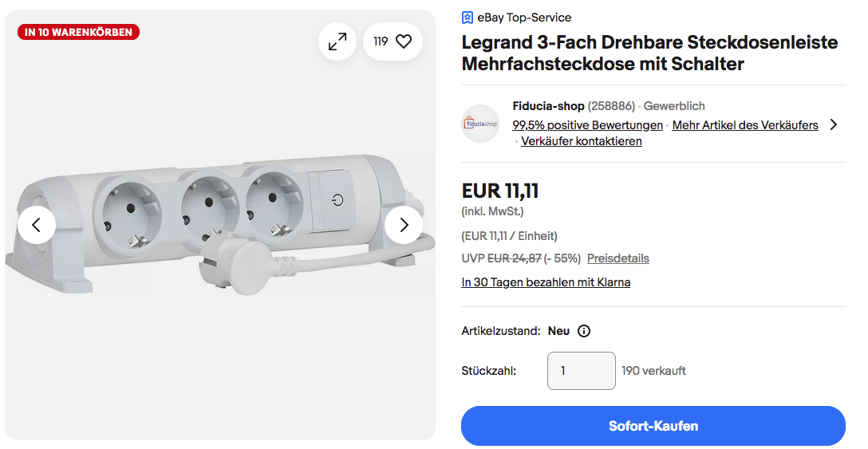The height and width of the screenshot is (449, 868).
Task: Open the Fiducia-shop seller profile
Action: click(x=548, y=106)
